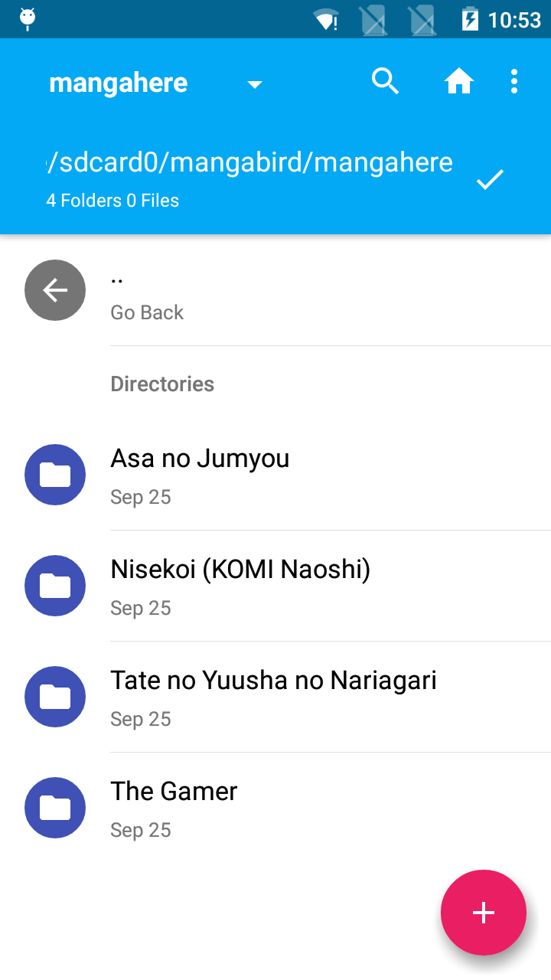Viewport: 551px width, 980px height.
Task: Open Nisekoi (KOMI Naoshi) directory name
Action: point(240,570)
